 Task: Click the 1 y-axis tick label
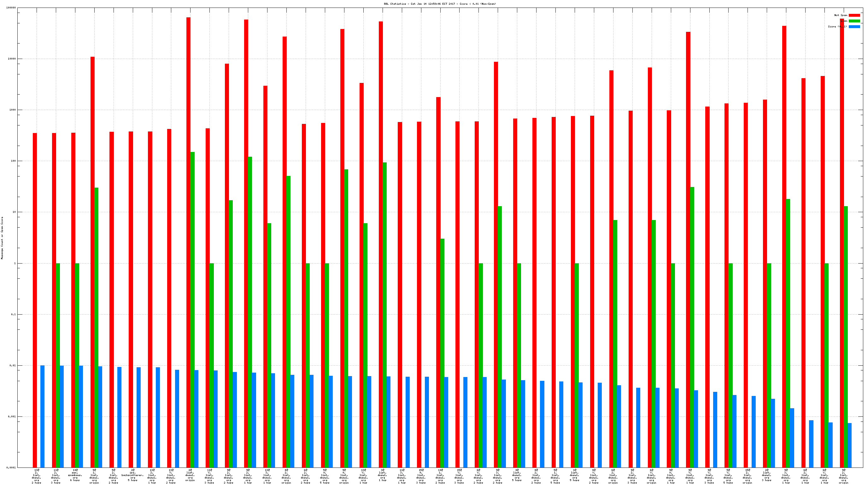pyautogui.click(x=15, y=263)
